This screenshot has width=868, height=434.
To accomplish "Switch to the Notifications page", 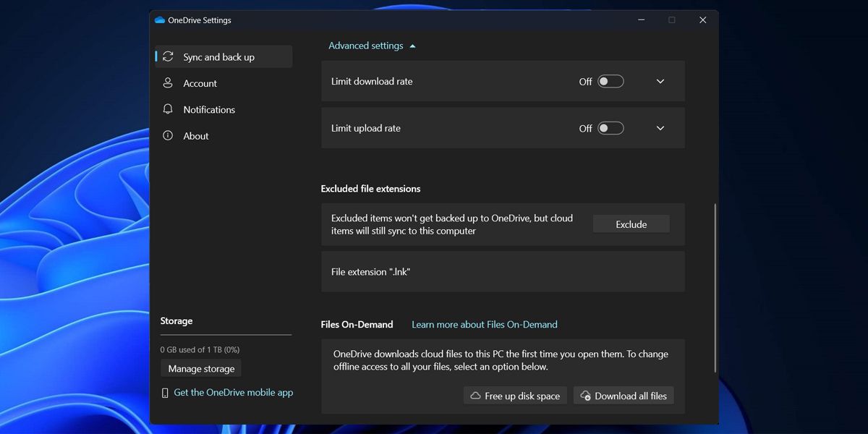I will [x=209, y=109].
